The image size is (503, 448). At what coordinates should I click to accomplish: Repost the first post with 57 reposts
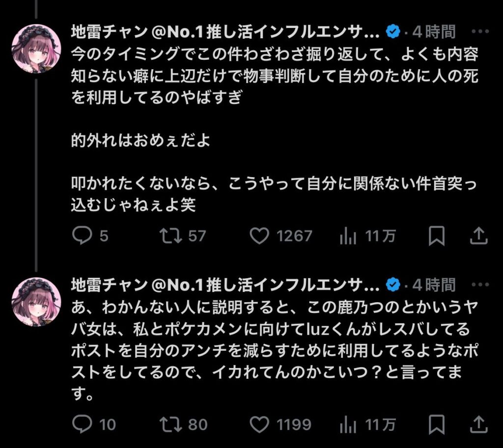tap(172, 237)
